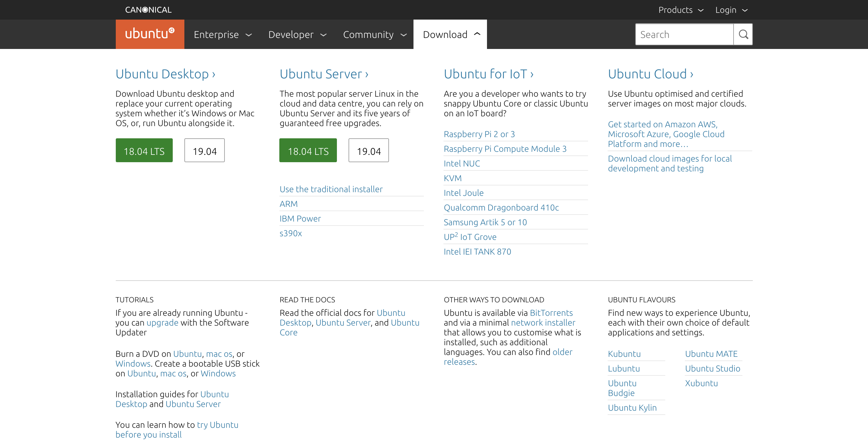This screenshot has width=868, height=448.
Task: Open the Enterprise menu
Action: [x=223, y=34]
